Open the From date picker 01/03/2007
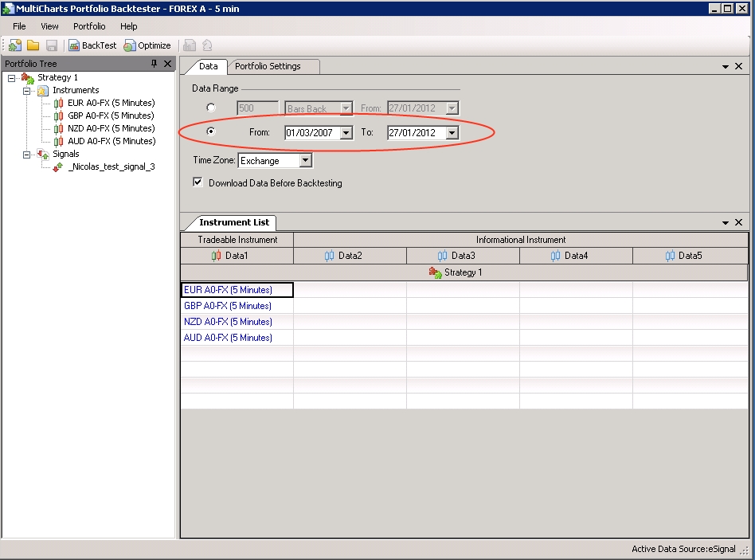 (x=346, y=132)
